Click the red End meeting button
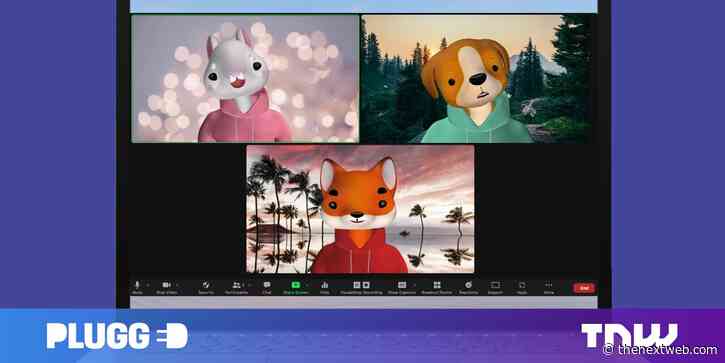This screenshot has width=725, height=363. tap(584, 288)
